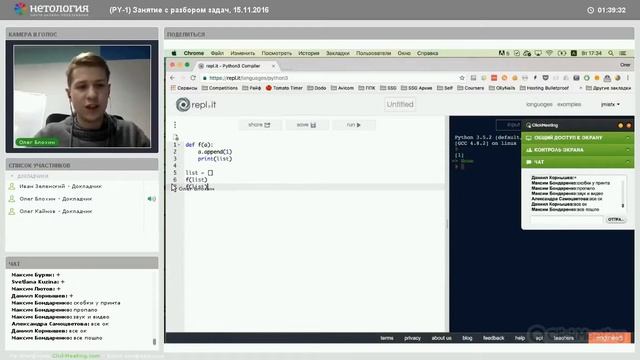Click the Олег Кайнов participant avatar icon
Screen dimensions: 640x360
(12, 211)
